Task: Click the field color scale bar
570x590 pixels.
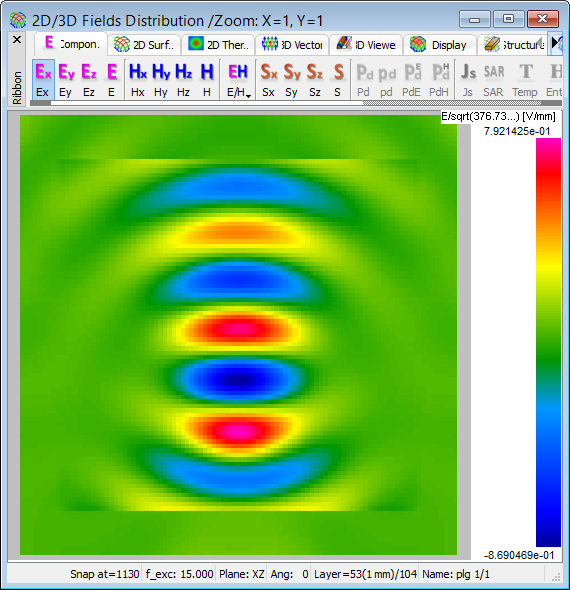Action: click(x=548, y=342)
